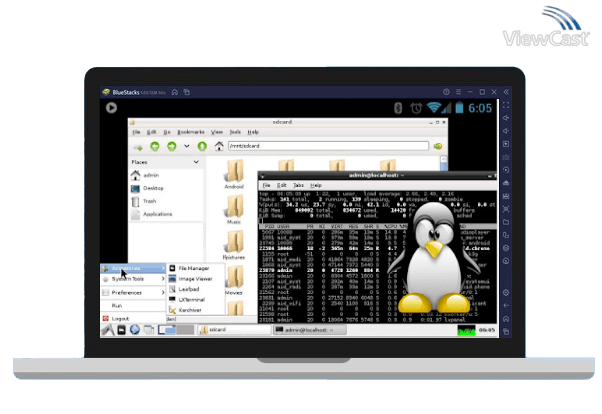Click the /mnt/sdcard path input field
Viewport: 602px width, 414px height.
click(x=328, y=146)
